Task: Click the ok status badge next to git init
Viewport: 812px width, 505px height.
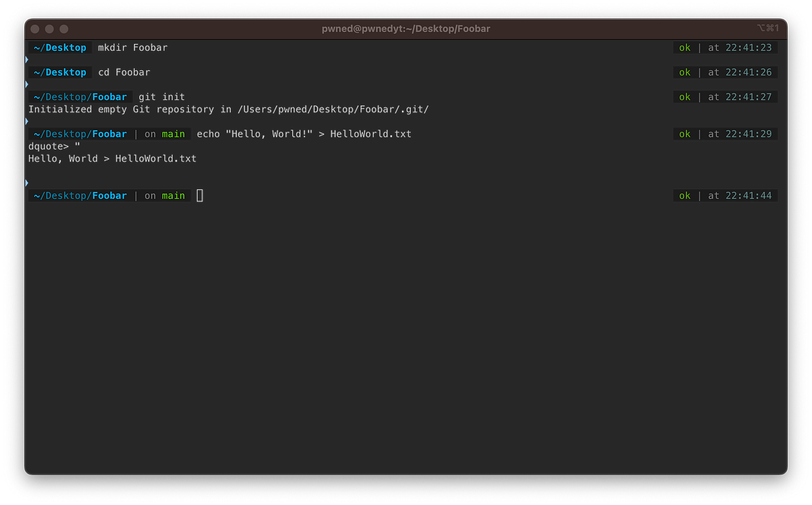Action: 684,97
